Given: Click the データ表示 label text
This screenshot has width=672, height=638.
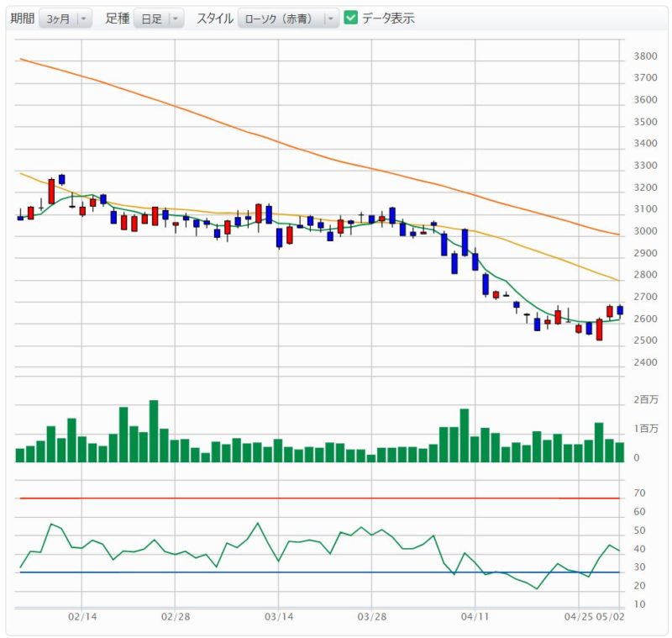Looking at the screenshot, I should coord(388,18).
